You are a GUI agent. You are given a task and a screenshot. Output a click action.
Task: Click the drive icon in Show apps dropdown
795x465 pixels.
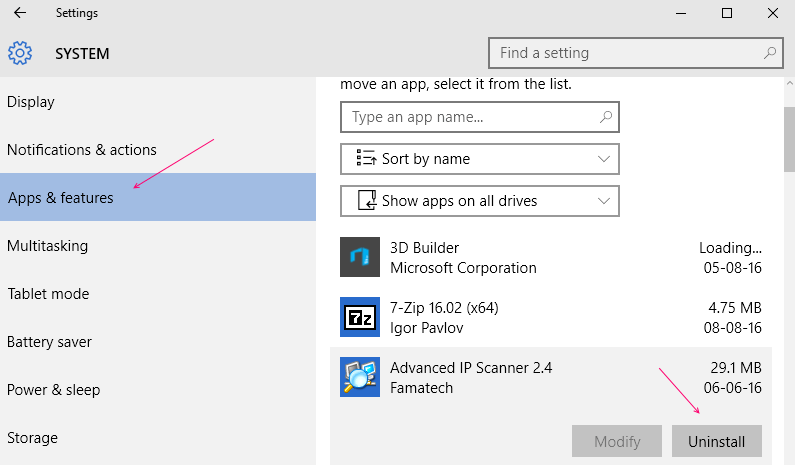click(367, 200)
